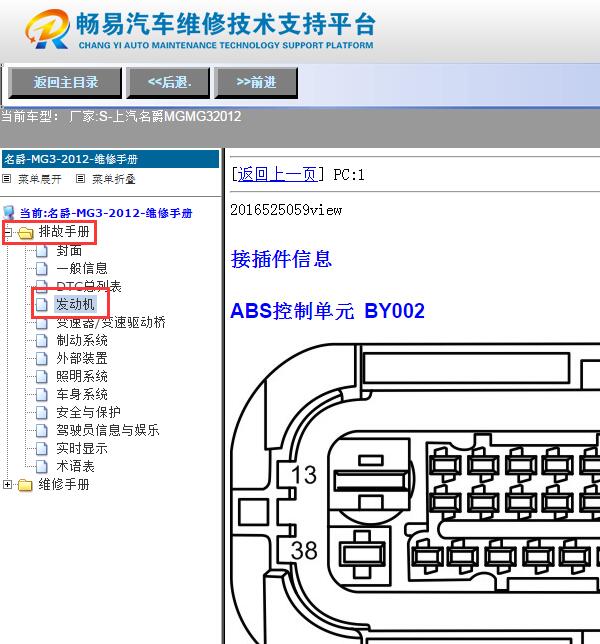Image resolution: width=600 pixels, height=644 pixels.
Task: Click the ABS connector diagram image
Action: (415, 493)
